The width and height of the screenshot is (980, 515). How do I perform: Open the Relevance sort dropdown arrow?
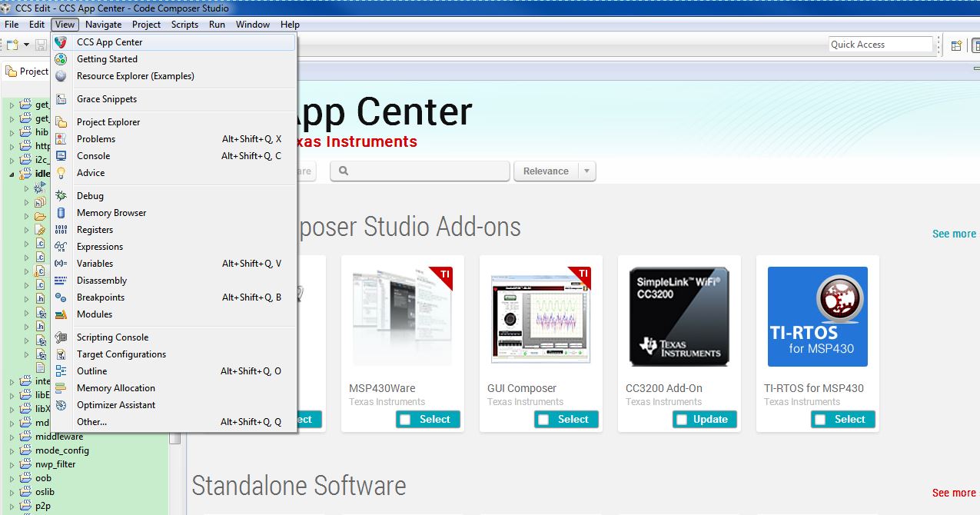[587, 171]
